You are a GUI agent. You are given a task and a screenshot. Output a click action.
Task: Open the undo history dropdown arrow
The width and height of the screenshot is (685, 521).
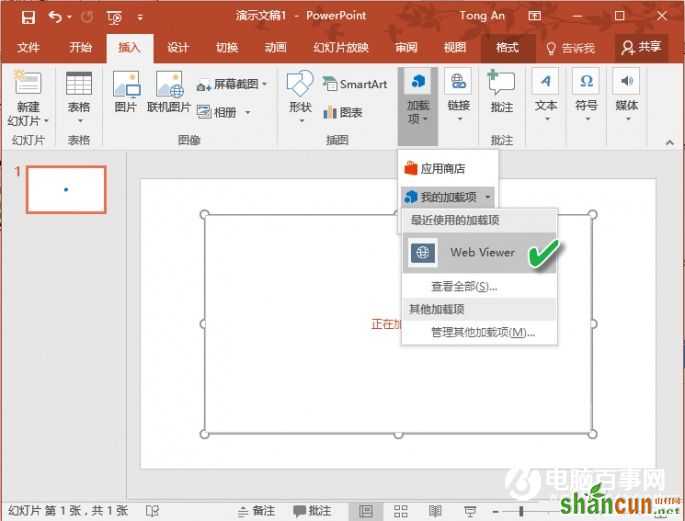70,17
